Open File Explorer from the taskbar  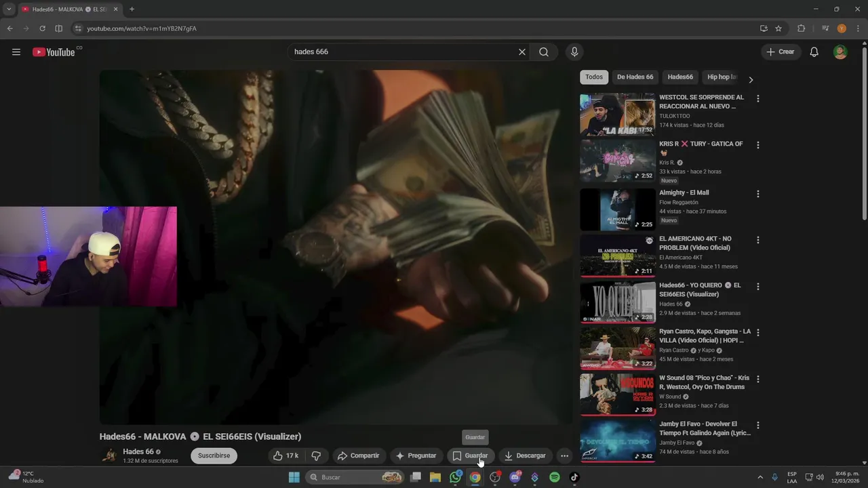point(435,477)
